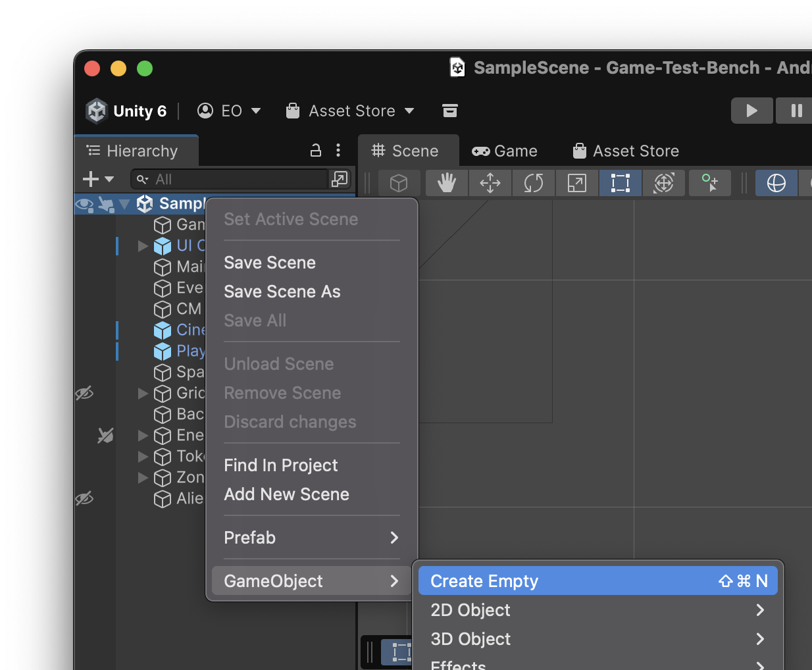Switch to the Scene tab
Image resolution: width=812 pixels, height=670 pixels.
(408, 151)
